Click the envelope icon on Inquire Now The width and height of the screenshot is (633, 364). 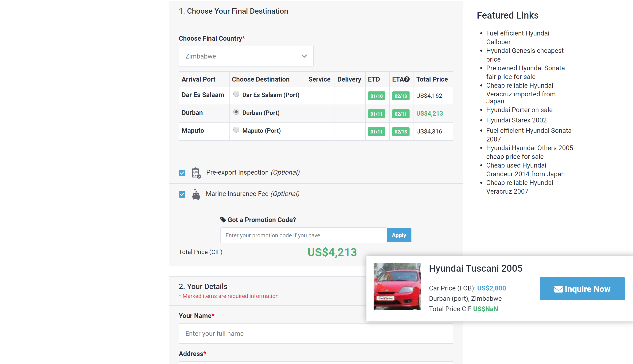(x=558, y=289)
